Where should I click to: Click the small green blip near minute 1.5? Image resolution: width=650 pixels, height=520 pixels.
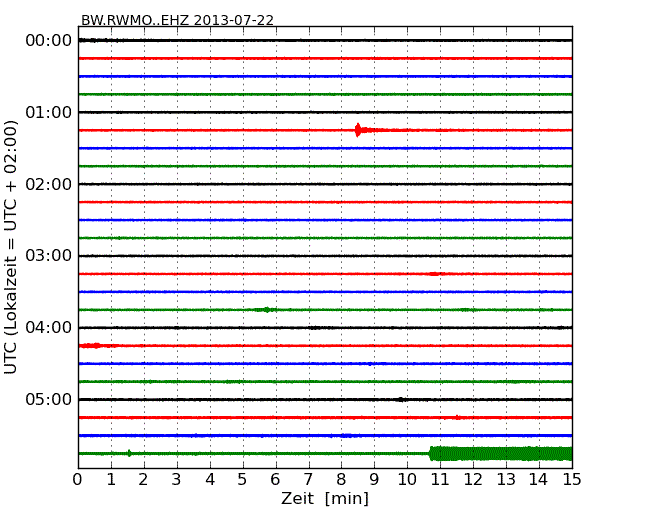(129, 453)
